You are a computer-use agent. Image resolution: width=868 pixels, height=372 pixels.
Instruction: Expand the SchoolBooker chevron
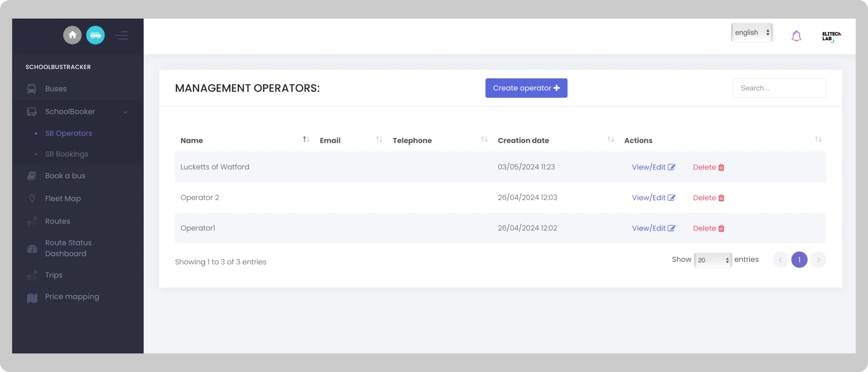tap(125, 112)
